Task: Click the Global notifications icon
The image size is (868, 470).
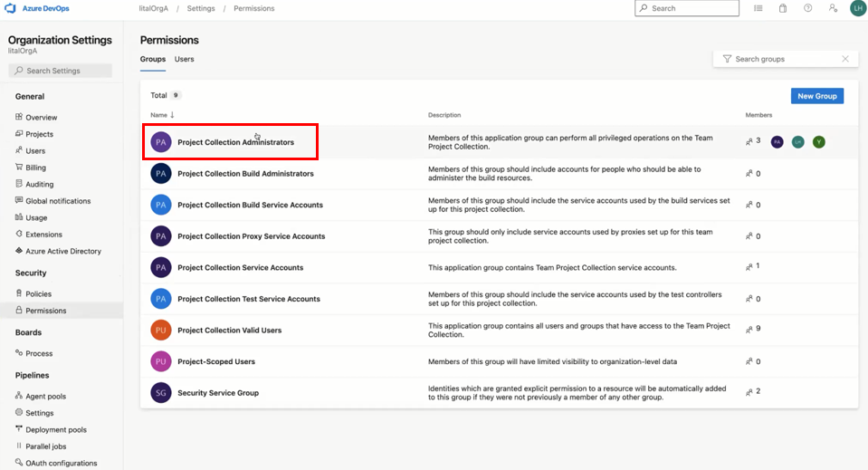Action: click(x=19, y=200)
